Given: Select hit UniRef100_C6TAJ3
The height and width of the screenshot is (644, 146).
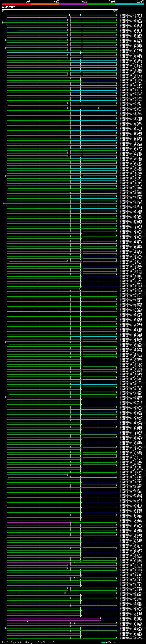Looking at the screenshot, I should pos(131,128).
